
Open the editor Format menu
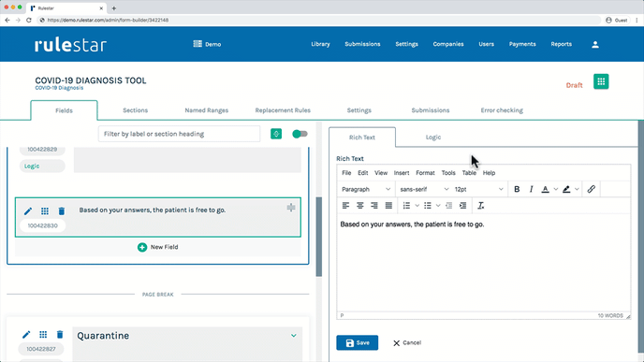425,173
